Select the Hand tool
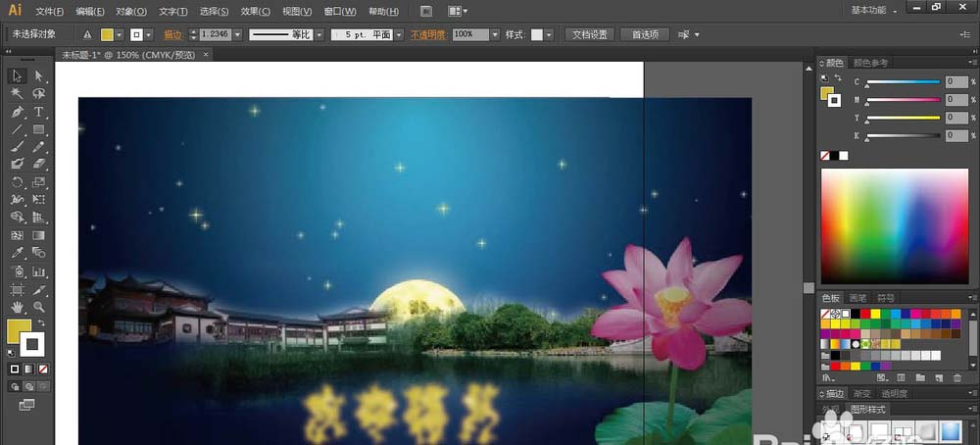 pyautogui.click(x=17, y=307)
